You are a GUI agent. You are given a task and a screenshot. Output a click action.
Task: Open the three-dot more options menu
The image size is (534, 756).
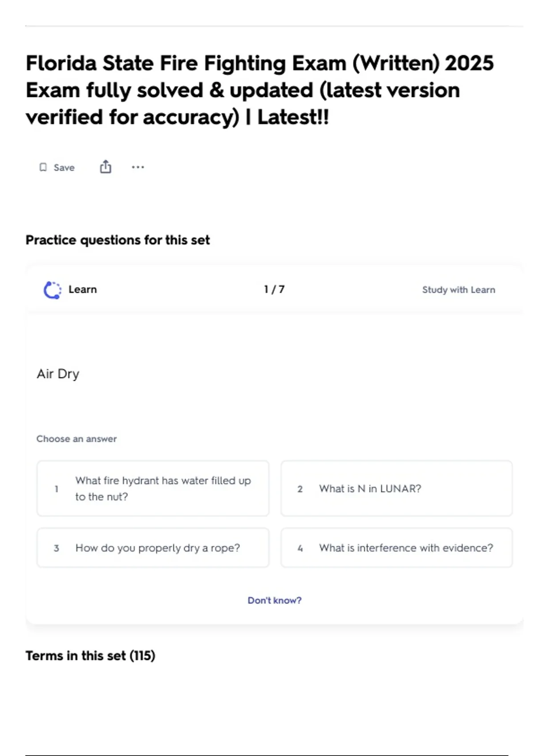(x=138, y=167)
